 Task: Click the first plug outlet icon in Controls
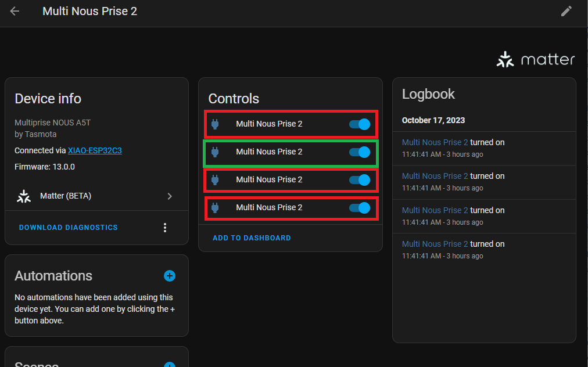point(216,124)
